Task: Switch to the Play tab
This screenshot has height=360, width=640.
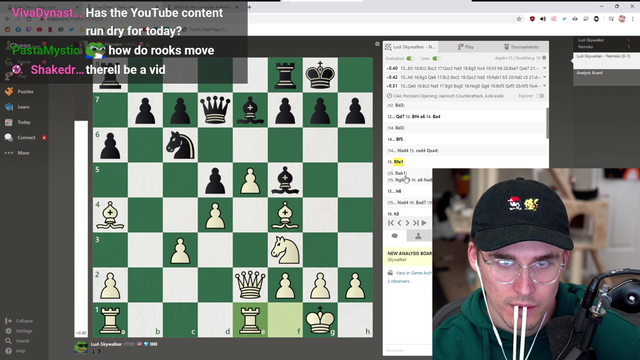Action: [466, 47]
